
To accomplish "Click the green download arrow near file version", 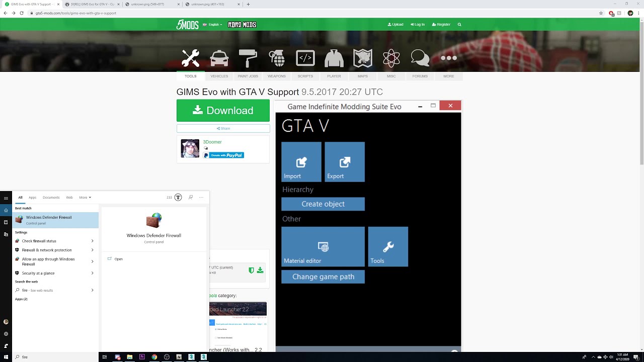I will point(260,270).
